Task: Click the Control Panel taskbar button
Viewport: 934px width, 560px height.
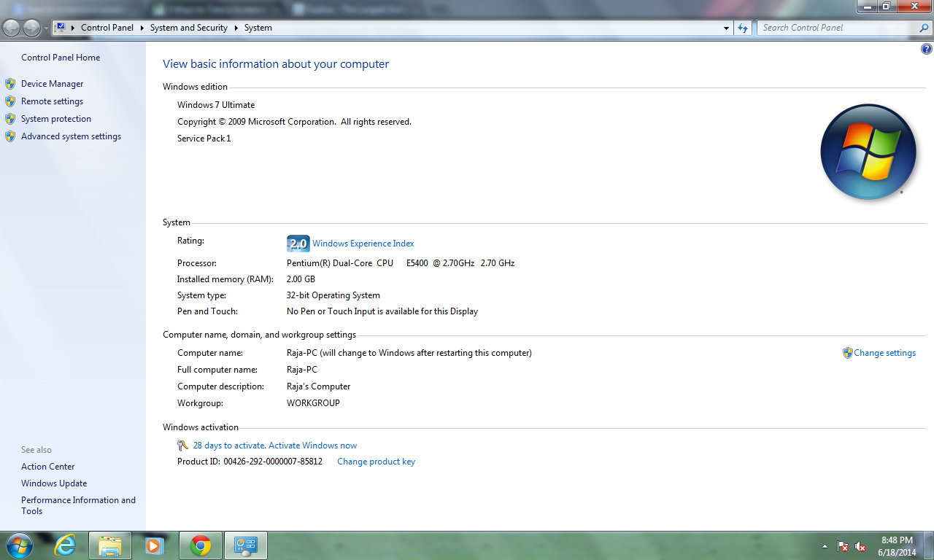Action: [245, 545]
